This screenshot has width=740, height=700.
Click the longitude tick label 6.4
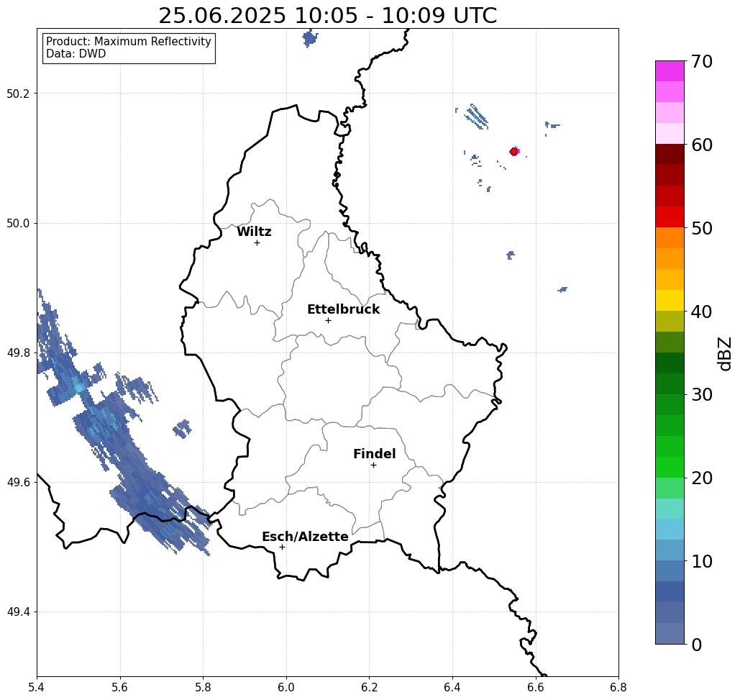click(x=452, y=687)
